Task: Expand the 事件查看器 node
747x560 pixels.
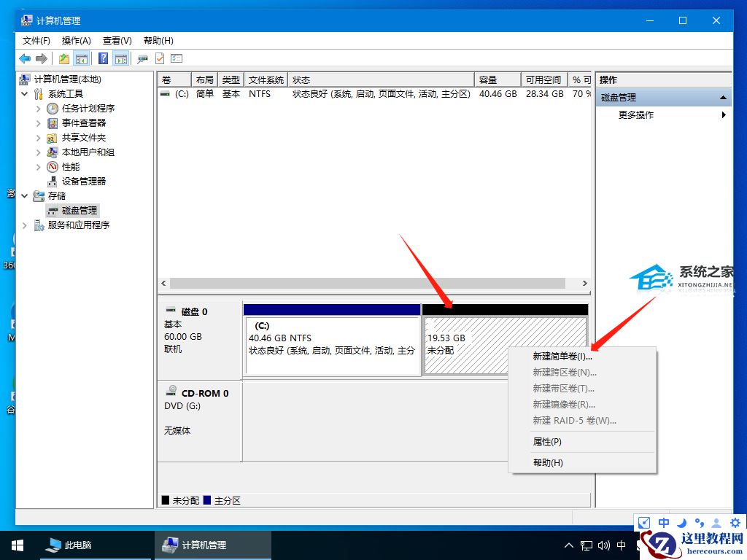Action: (x=38, y=122)
